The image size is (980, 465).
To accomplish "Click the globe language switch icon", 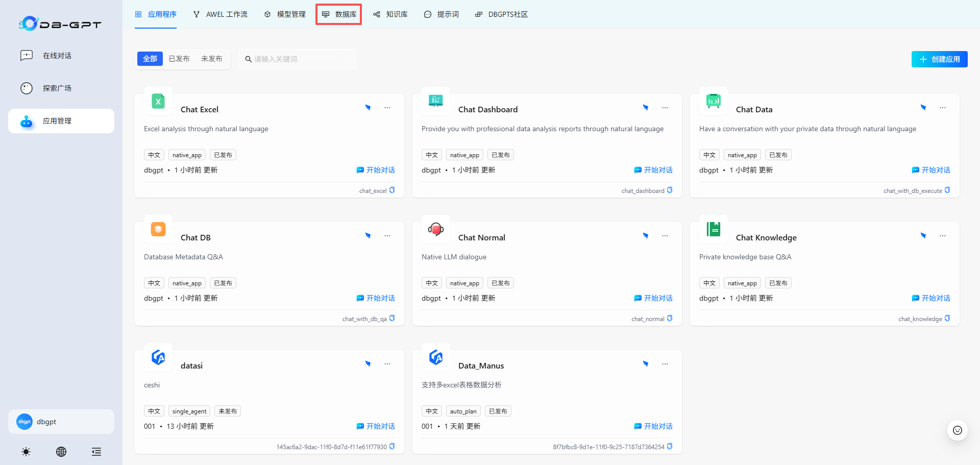I will [61, 452].
